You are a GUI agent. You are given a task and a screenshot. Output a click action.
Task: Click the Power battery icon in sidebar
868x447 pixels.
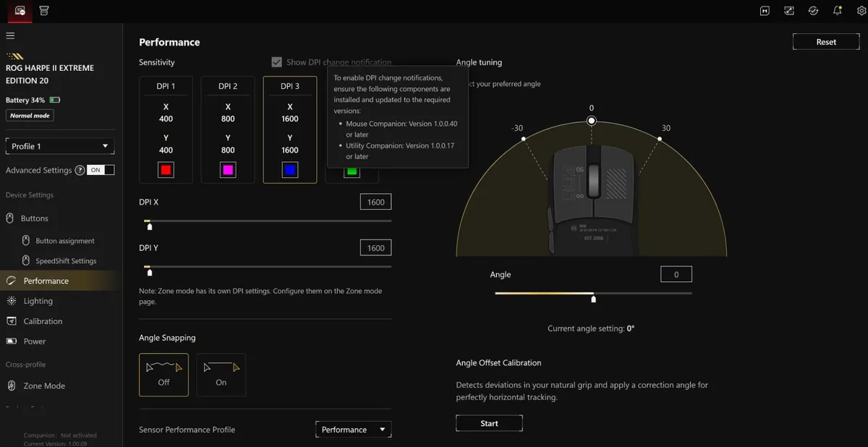coord(11,341)
